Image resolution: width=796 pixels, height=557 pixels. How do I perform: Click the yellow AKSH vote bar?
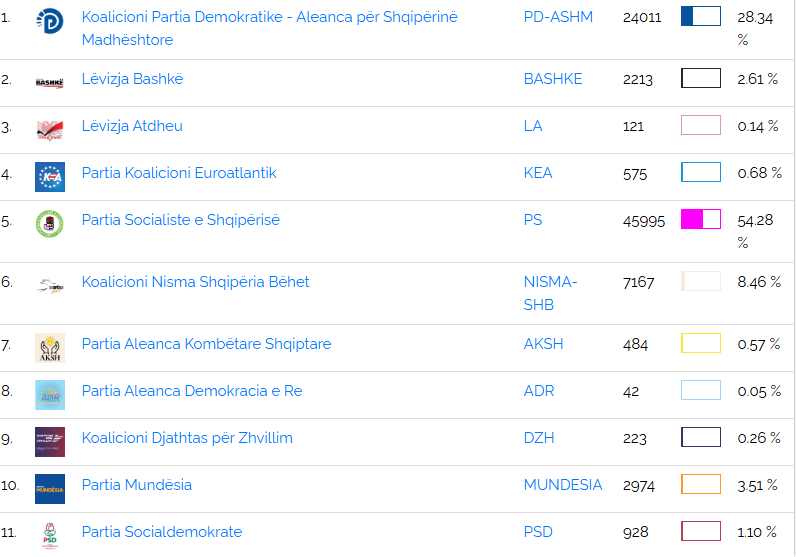pos(700,344)
